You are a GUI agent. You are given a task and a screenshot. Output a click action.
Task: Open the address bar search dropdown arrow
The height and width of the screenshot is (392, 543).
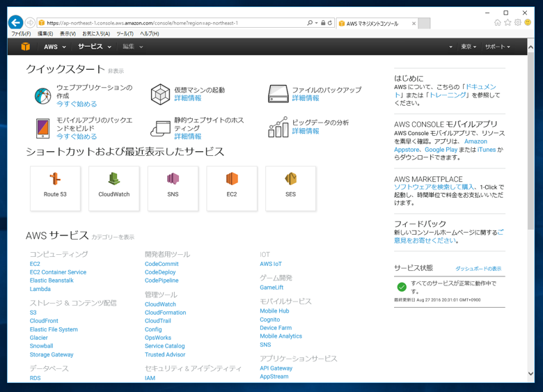click(x=316, y=23)
